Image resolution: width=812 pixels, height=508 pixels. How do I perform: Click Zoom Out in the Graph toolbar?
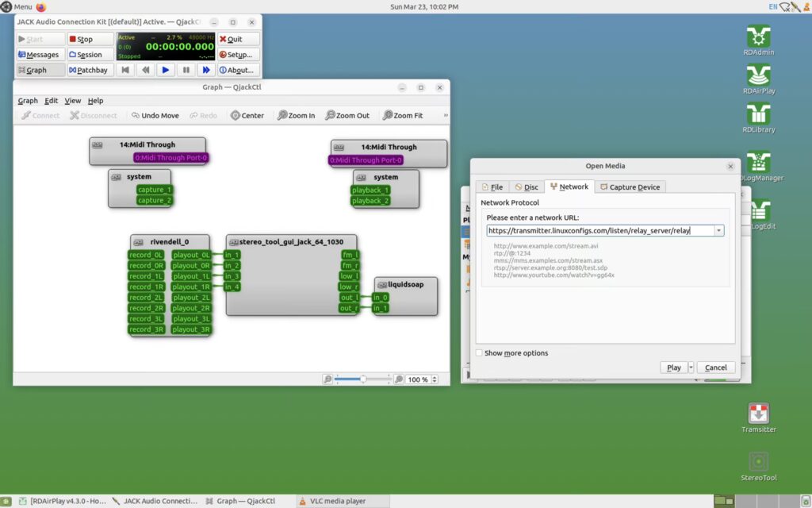(x=347, y=116)
